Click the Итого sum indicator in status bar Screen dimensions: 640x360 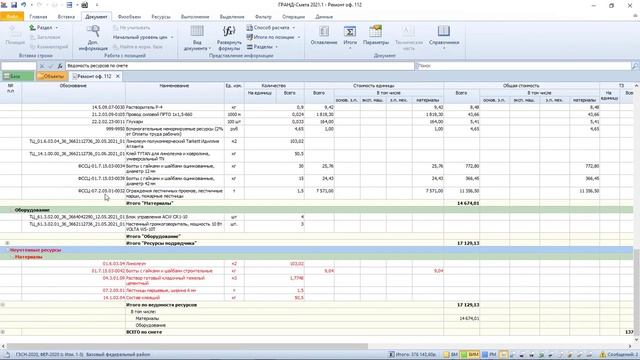point(412,355)
